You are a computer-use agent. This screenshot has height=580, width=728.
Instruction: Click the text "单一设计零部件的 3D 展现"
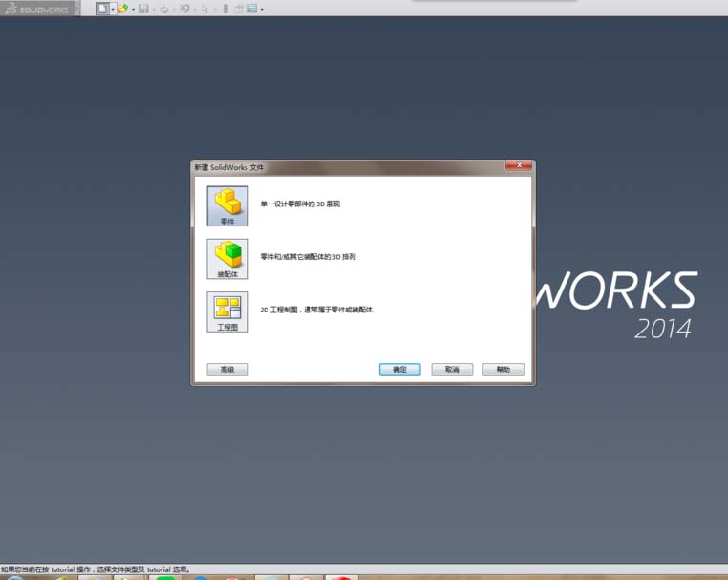pos(300,204)
